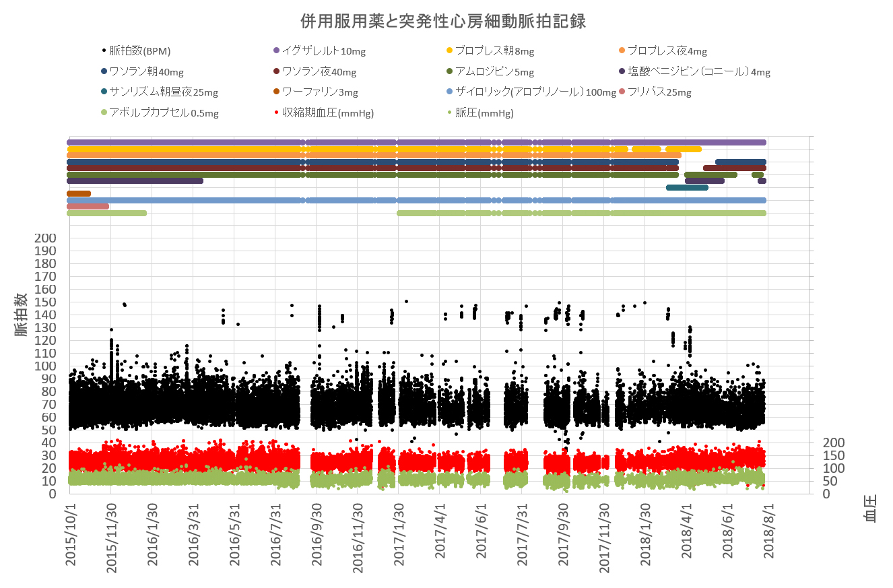Click the purple イグザレルト10mg legend marker
893x588 pixels.
coord(276,51)
